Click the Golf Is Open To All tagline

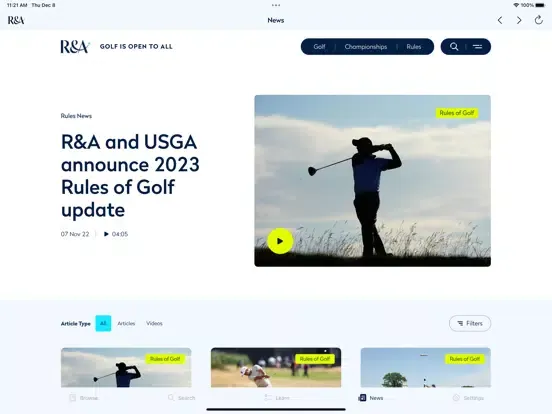(136, 46)
